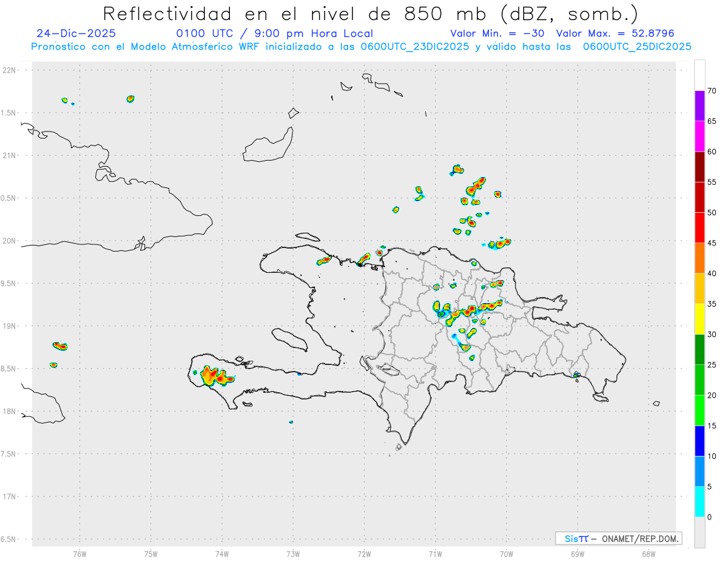
Task: Click the gold 35–40 dBZ color swatch
Action: click(x=699, y=289)
